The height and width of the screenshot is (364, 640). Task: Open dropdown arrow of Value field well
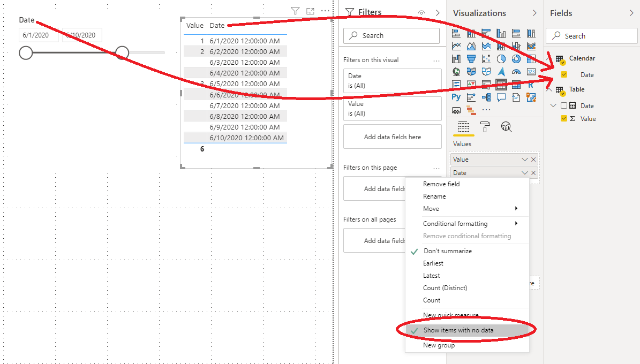tap(525, 160)
